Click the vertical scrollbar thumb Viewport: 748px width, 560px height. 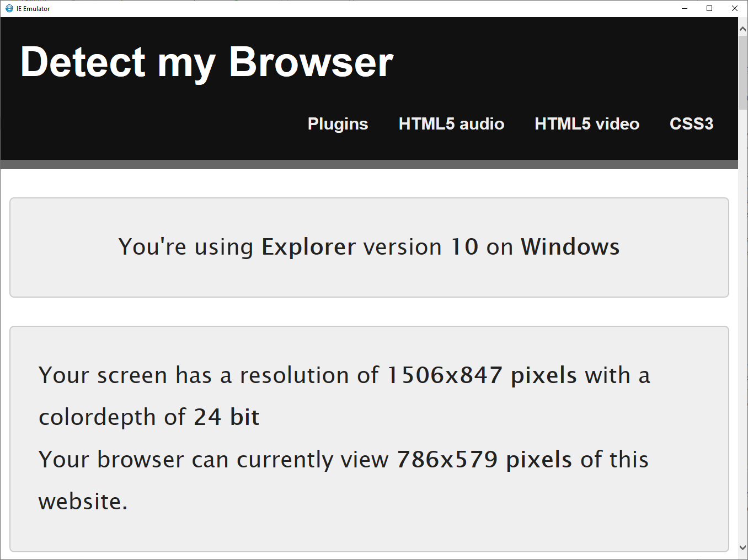point(742,73)
